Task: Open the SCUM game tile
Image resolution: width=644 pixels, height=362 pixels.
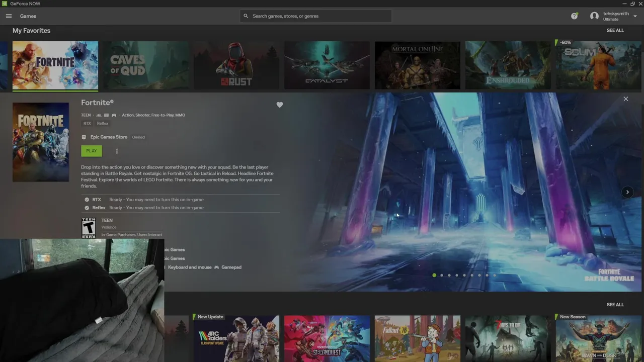Action: [x=599, y=65]
